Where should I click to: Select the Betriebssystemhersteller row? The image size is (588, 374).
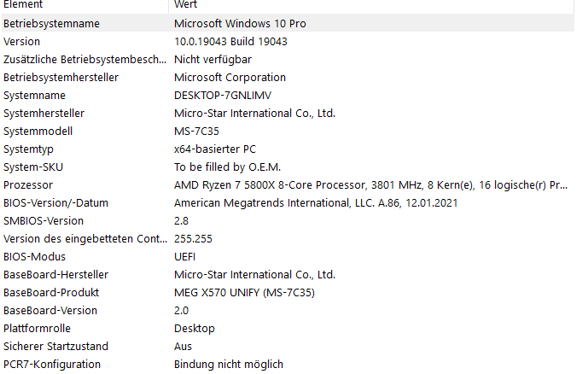pos(288,77)
